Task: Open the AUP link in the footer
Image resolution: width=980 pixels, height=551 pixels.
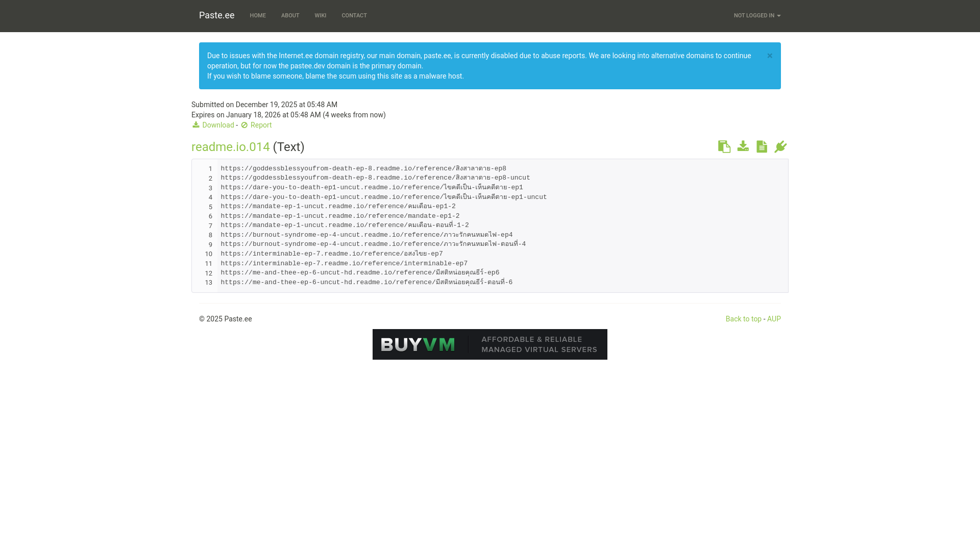Action: (774, 319)
